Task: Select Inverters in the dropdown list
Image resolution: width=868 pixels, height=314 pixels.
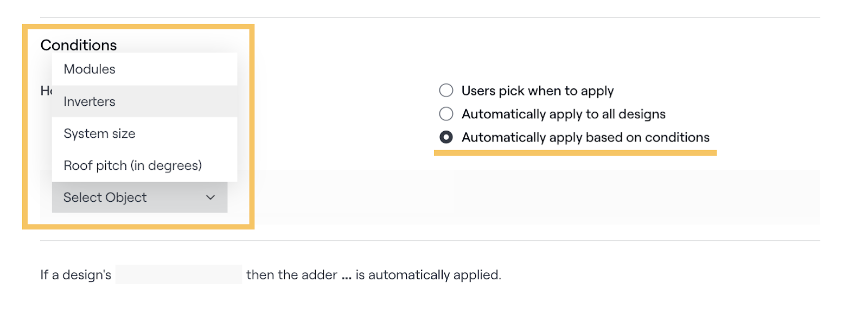Action: [90, 101]
